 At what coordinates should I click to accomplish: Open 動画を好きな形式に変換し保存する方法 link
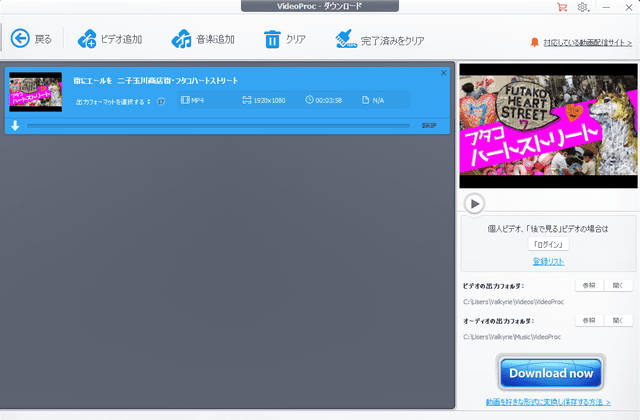[548, 402]
